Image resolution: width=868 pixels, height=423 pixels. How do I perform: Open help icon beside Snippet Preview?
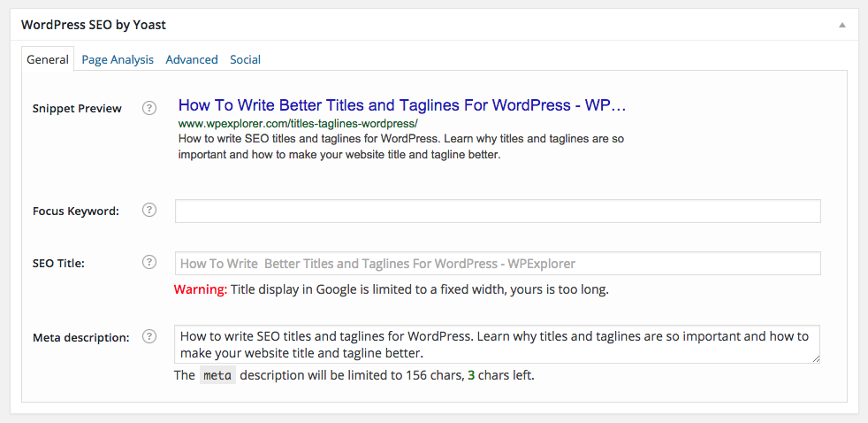click(x=148, y=108)
